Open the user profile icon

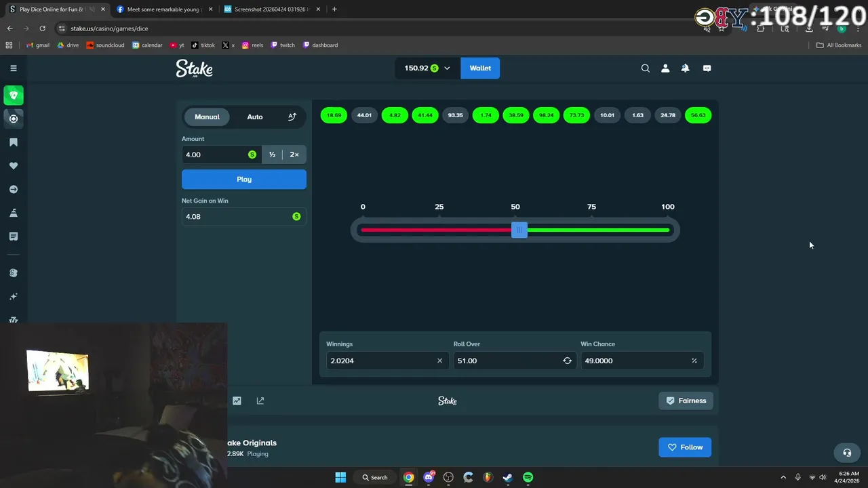click(665, 68)
